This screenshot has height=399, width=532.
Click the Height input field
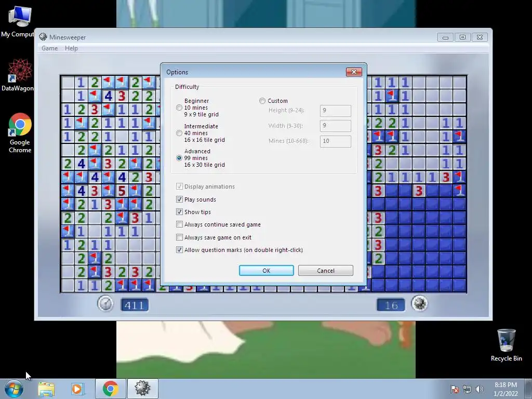(336, 111)
